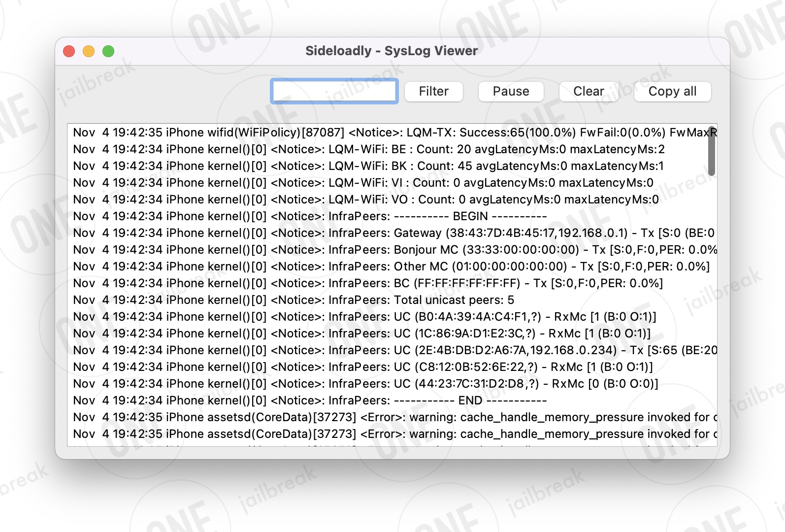
Task: Clear the syslog output
Action: click(589, 91)
